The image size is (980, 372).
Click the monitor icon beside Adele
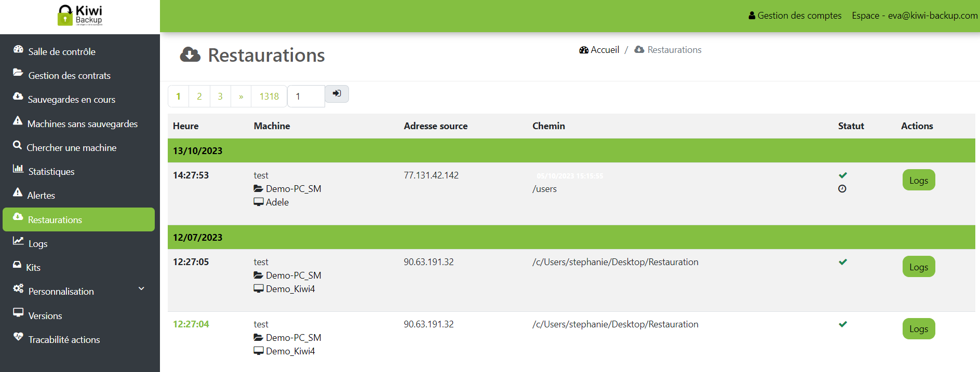tap(259, 202)
